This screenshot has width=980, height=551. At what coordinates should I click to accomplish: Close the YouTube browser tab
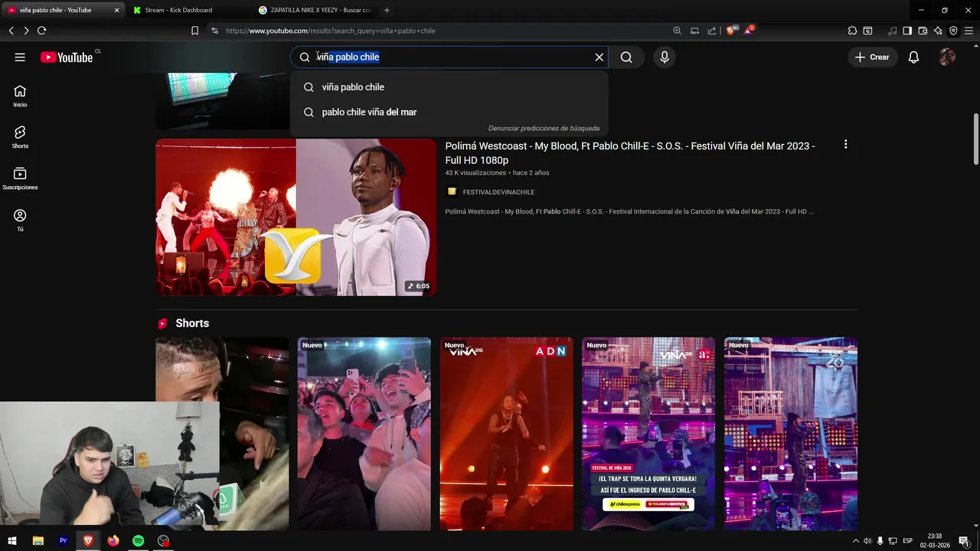tap(116, 10)
